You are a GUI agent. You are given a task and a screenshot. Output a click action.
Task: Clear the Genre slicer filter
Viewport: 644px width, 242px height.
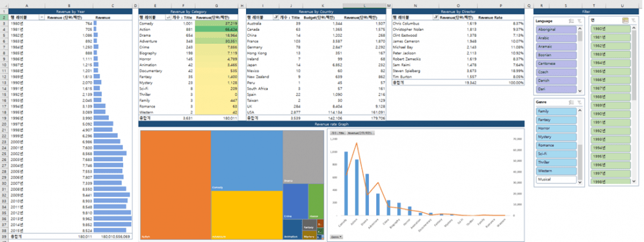[579, 102]
